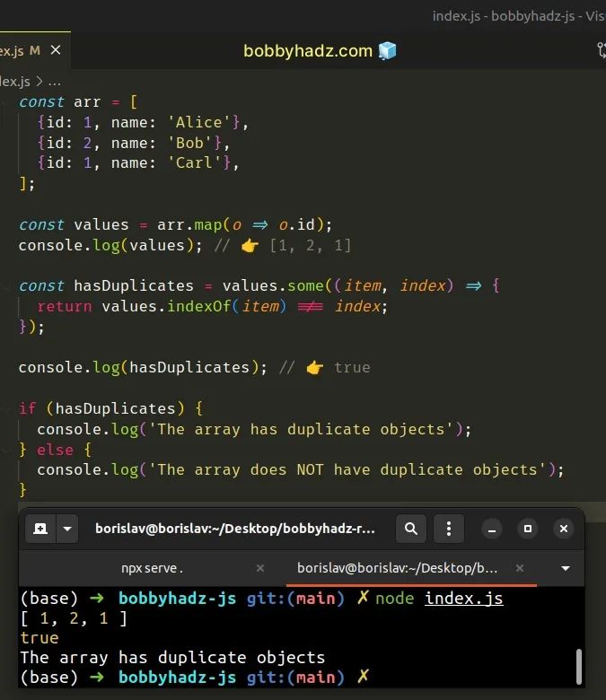Click the 'Carl' string in code
Viewport: 606px width, 700px height.
[x=194, y=163]
